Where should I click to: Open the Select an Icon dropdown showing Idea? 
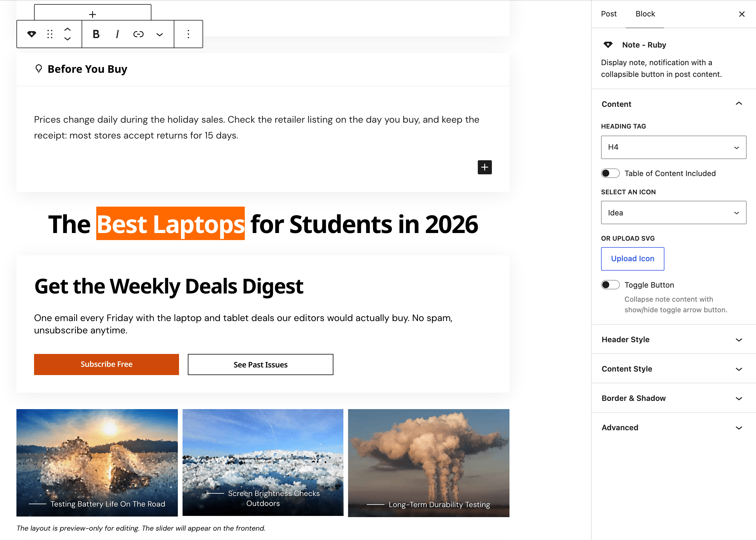click(674, 212)
